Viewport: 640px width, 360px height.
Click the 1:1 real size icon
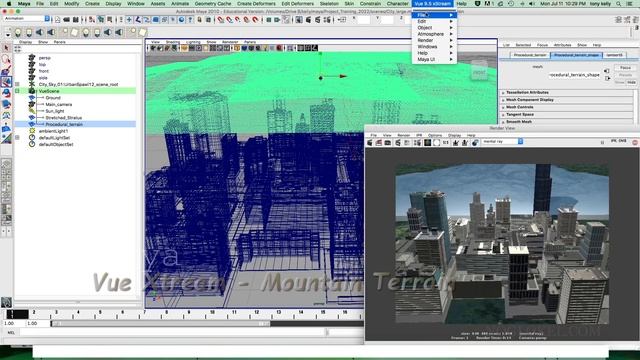446,142
